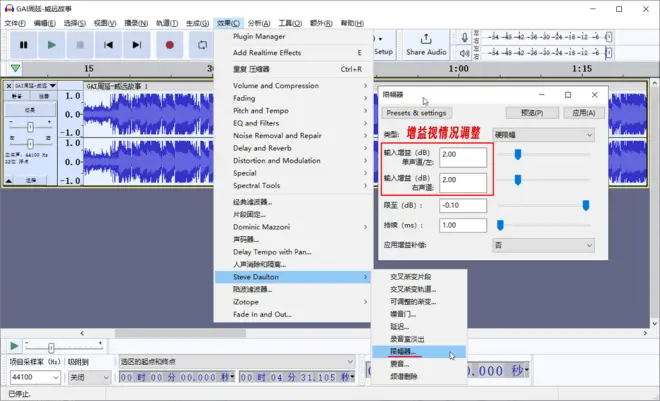Stop playback with the Stop button
660x401 pixels.
coord(80,45)
